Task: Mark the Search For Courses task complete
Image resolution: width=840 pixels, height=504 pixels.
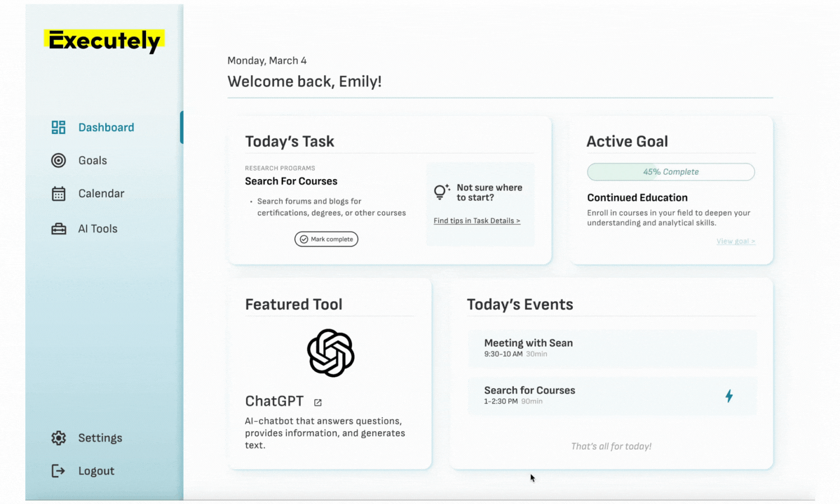Action: (x=326, y=239)
